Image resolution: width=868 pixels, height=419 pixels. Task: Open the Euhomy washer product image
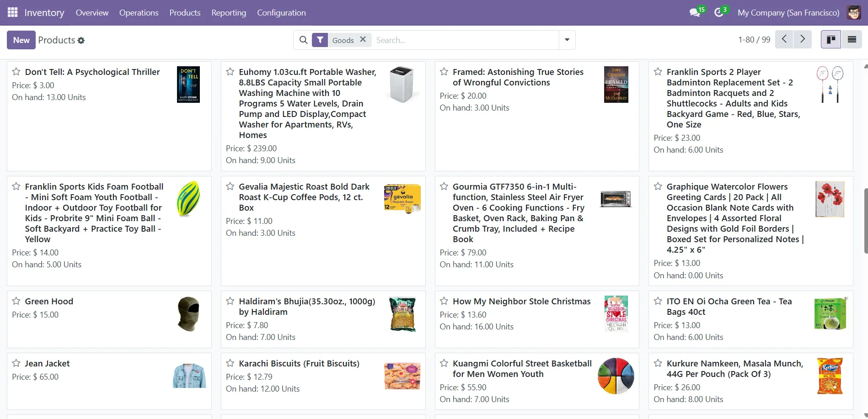click(x=402, y=85)
